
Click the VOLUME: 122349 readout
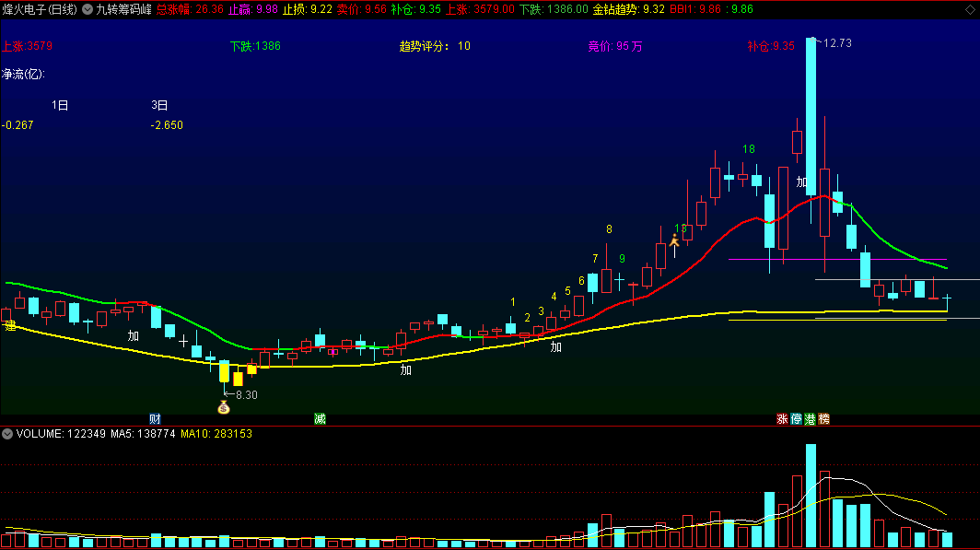(61, 434)
